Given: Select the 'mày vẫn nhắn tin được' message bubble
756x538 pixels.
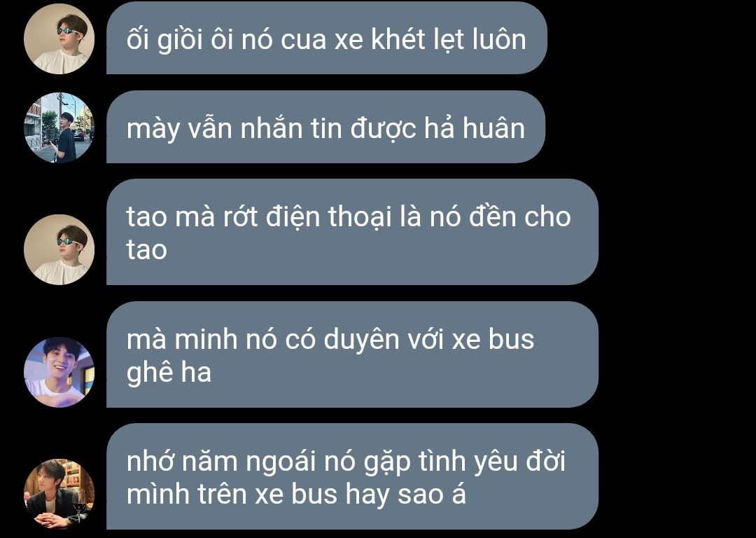Looking at the screenshot, I should pos(325,127).
